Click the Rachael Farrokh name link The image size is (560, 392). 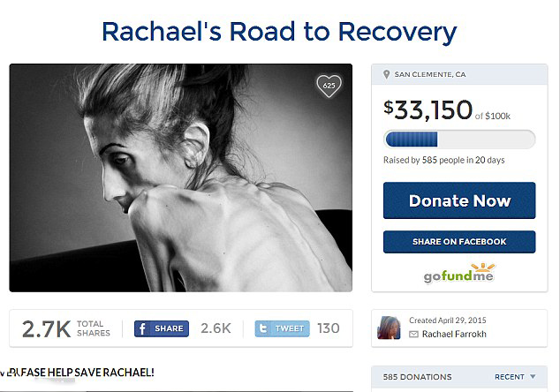(x=454, y=334)
